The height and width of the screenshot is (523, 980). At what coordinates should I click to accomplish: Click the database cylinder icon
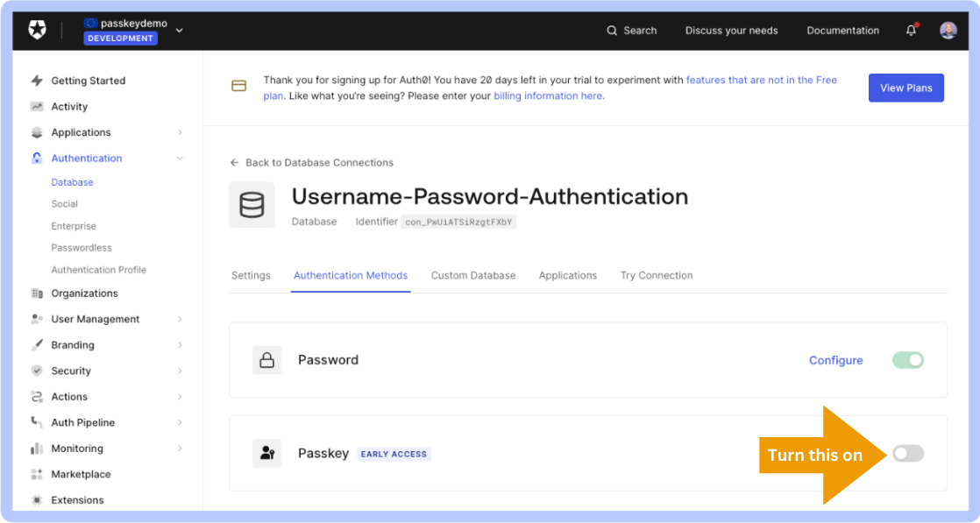[x=252, y=205]
